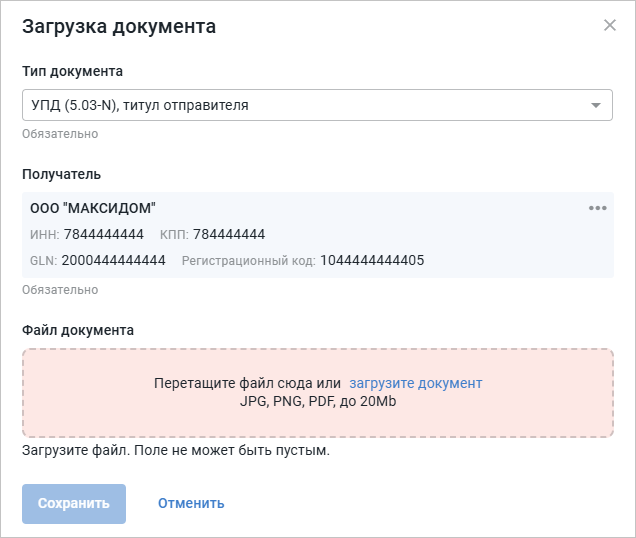Click the Получатель section label
Screen dimensions: 636x538
click(x=61, y=174)
